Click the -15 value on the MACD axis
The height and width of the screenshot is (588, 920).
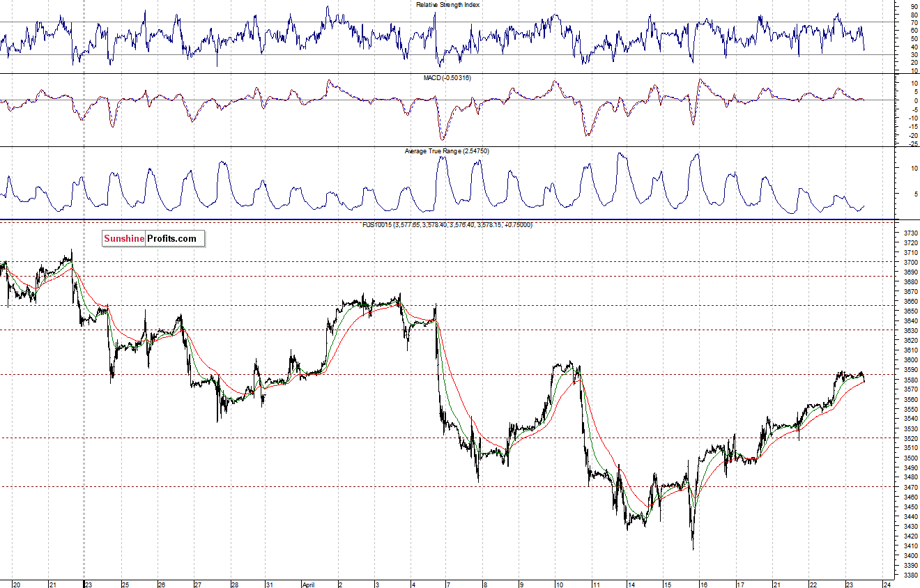click(x=912, y=127)
